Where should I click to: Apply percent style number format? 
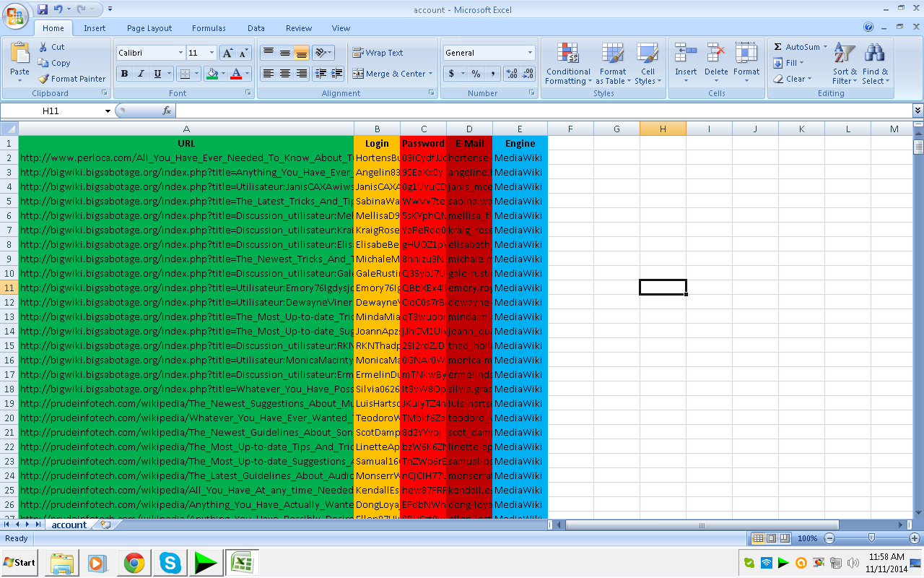(476, 74)
